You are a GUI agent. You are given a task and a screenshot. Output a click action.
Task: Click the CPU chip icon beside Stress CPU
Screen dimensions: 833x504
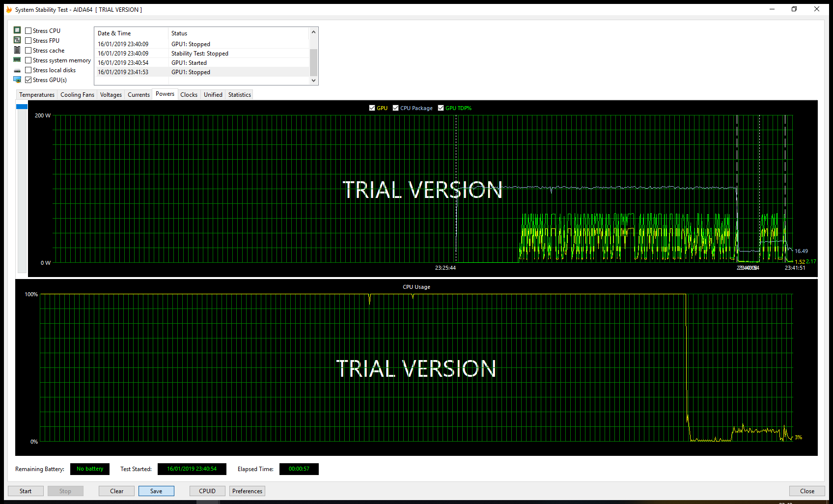pos(17,30)
